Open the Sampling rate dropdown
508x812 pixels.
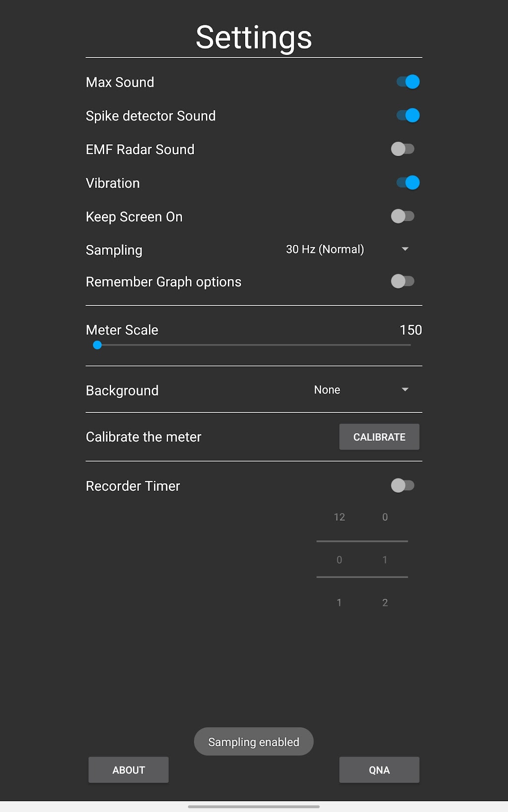click(347, 249)
